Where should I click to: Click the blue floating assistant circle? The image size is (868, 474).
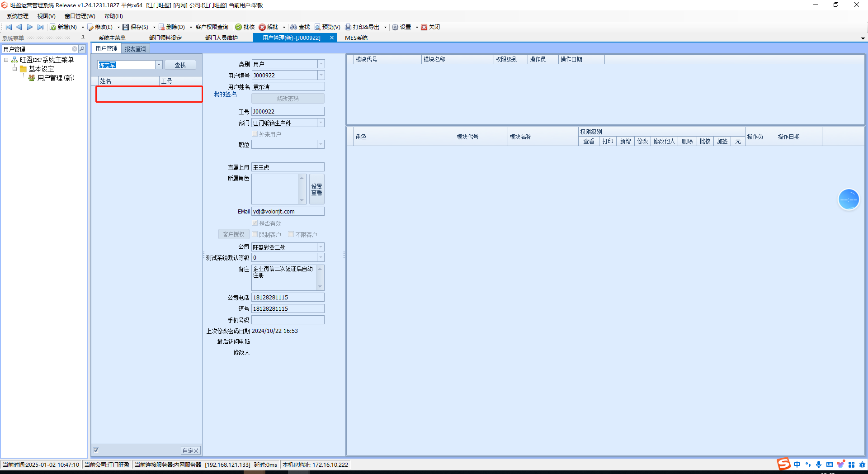[849, 199]
